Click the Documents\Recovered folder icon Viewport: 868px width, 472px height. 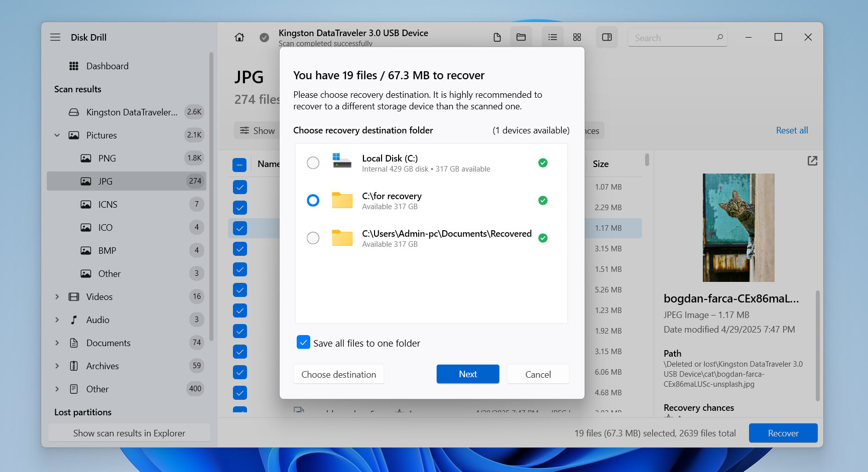(x=342, y=238)
